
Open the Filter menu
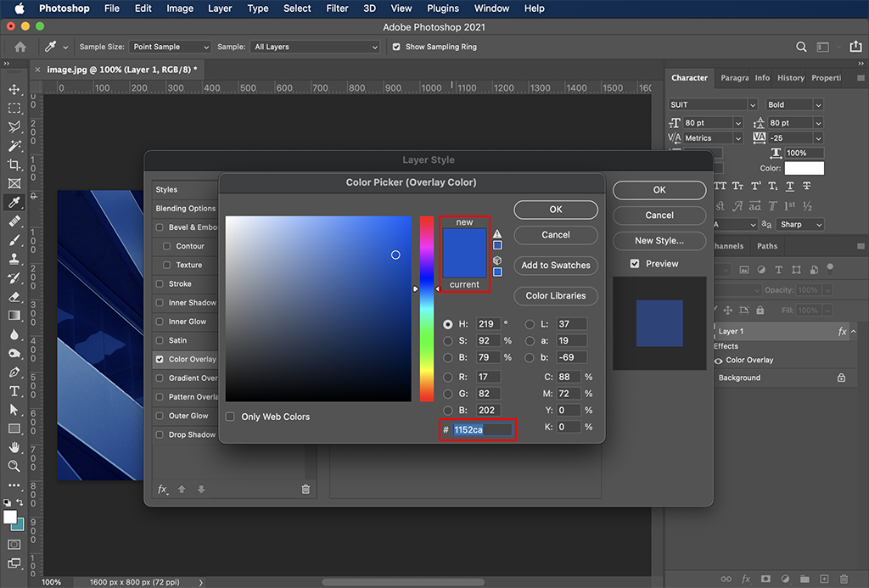[337, 8]
